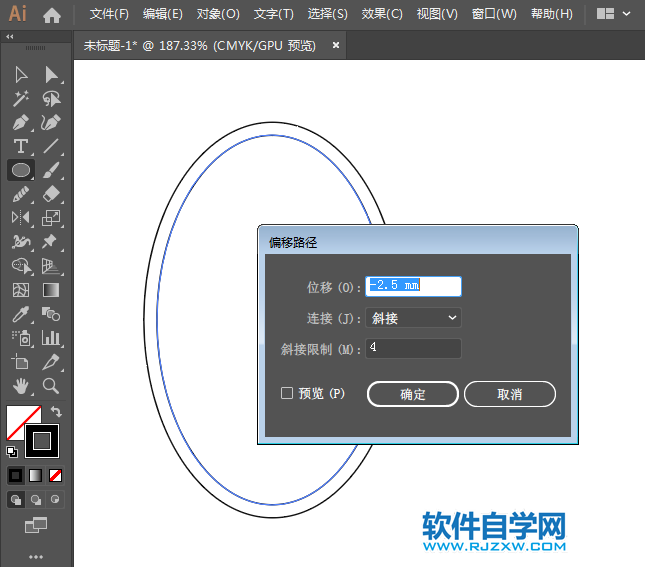
Task: Apply Gradient mode button
Action: pos(35,476)
